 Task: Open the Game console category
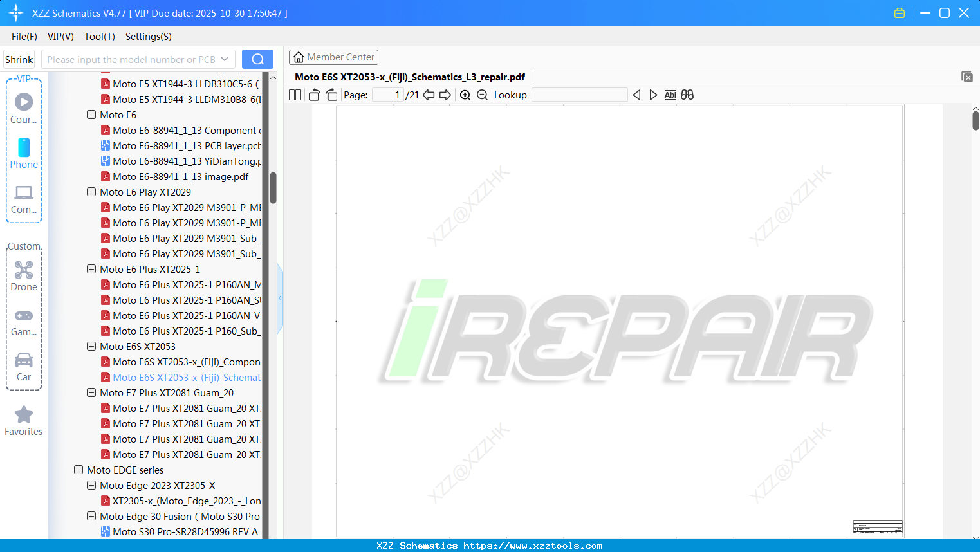24,322
